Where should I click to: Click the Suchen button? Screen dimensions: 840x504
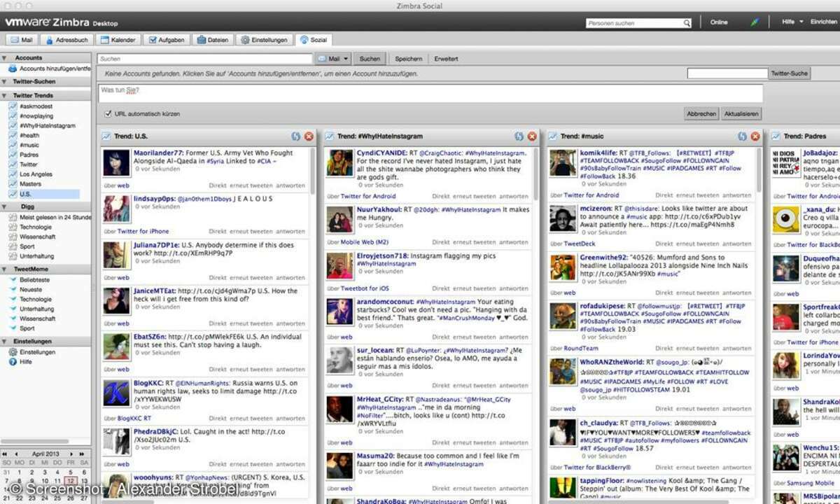(370, 59)
